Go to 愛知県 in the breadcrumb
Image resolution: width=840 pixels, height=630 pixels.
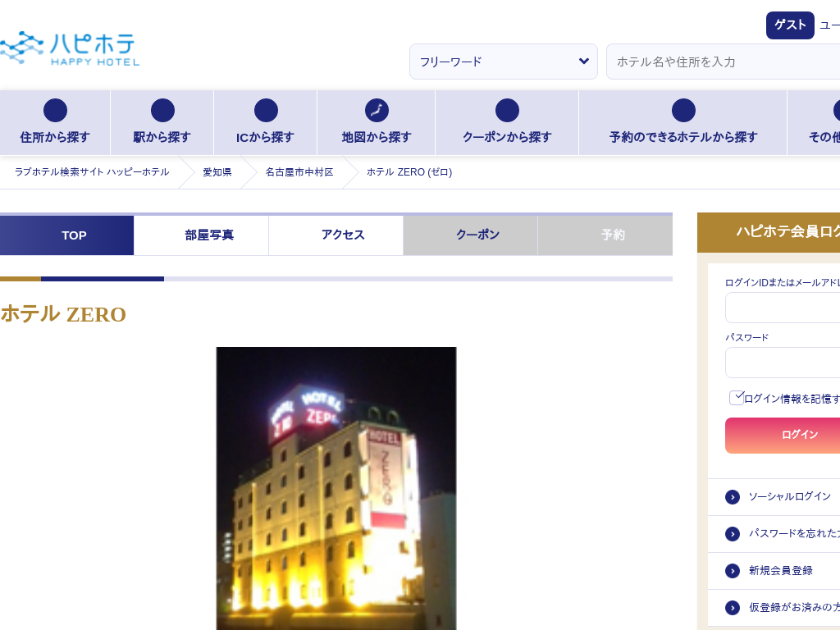[217, 172]
